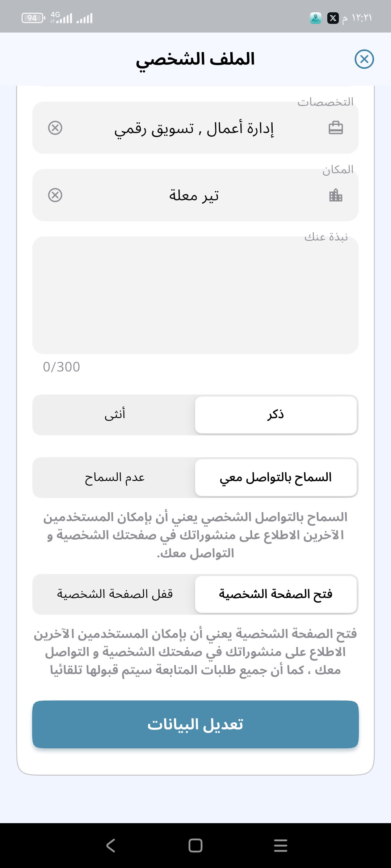The image size is (391, 868).
Task: Select أنثى gender option
Action: point(114,414)
